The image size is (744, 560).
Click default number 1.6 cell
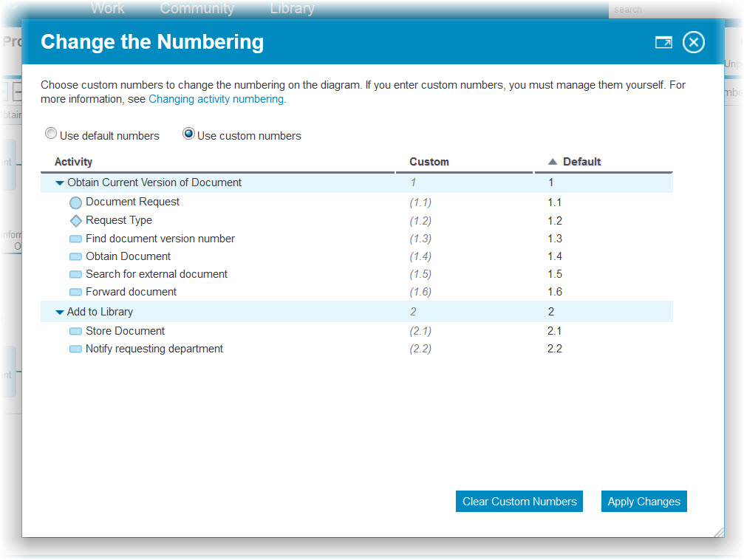coord(555,292)
